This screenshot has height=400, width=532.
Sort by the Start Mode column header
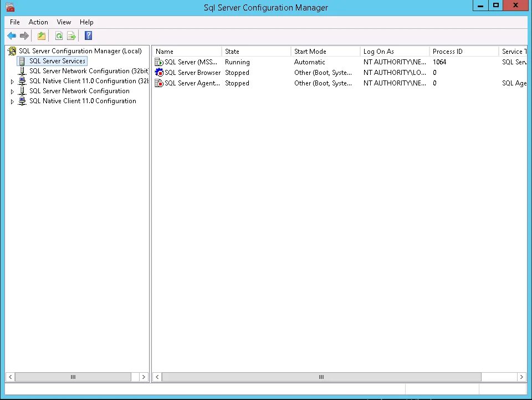coord(325,51)
